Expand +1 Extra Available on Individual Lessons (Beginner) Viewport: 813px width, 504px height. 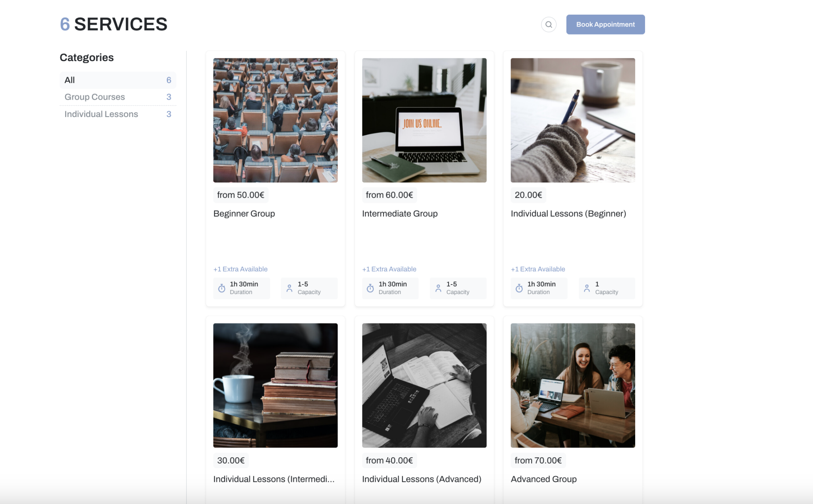(538, 269)
